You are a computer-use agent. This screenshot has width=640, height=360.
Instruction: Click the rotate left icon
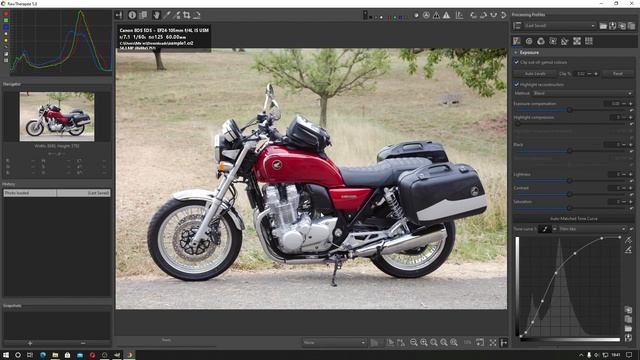[473, 15]
